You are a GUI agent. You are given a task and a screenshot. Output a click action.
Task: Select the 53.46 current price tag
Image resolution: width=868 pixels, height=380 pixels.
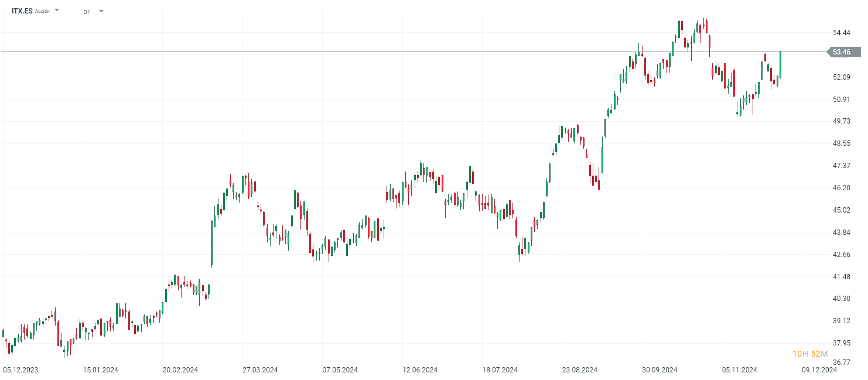[x=841, y=52]
